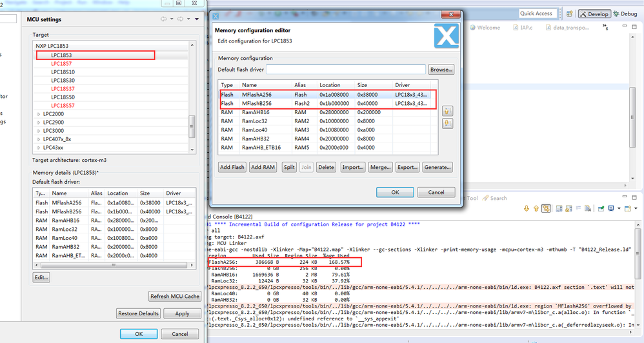Open MCU settings view menu dropdown
The width and height of the screenshot is (644, 343).
[197, 19]
